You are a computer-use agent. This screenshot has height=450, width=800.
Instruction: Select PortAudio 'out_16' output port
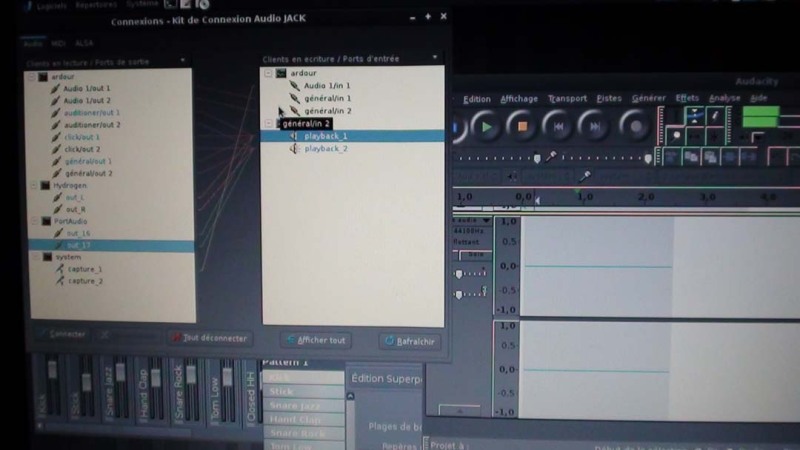click(x=79, y=233)
